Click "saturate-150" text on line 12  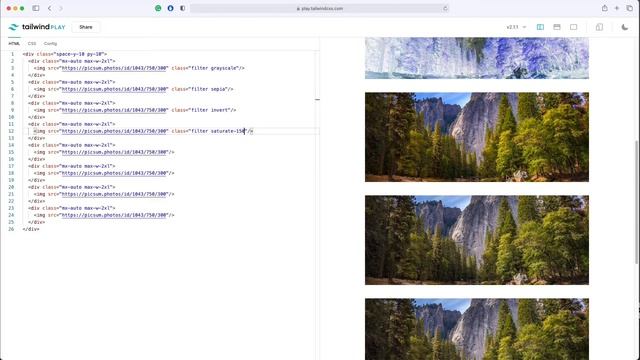point(227,131)
